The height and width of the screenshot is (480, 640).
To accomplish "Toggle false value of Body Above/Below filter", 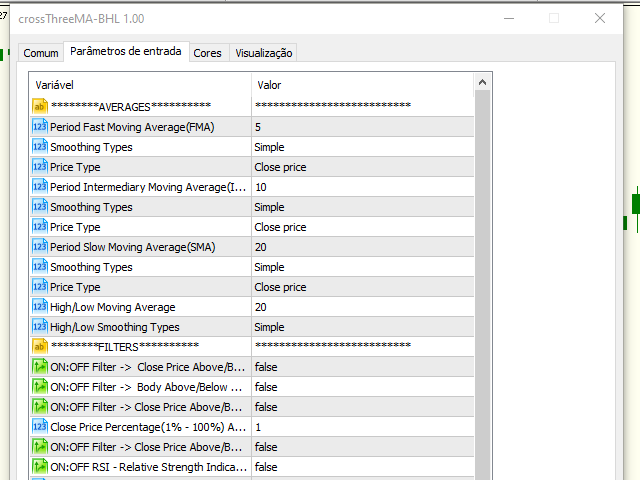I will (363, 387).
